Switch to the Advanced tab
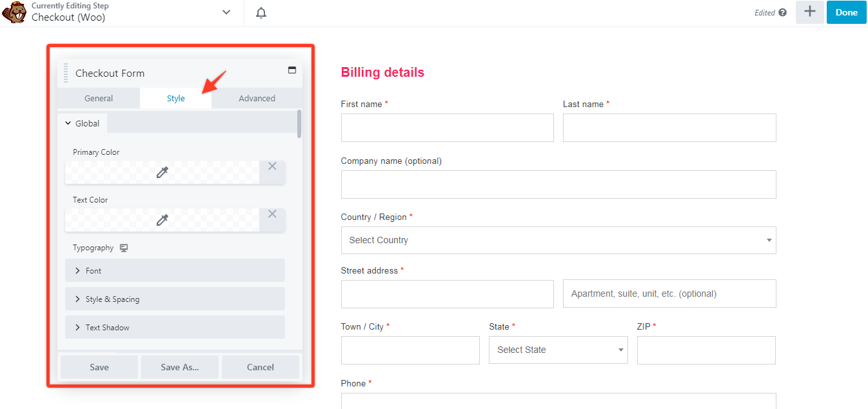This screenshot has width=868, height=409. coord(257,99)
